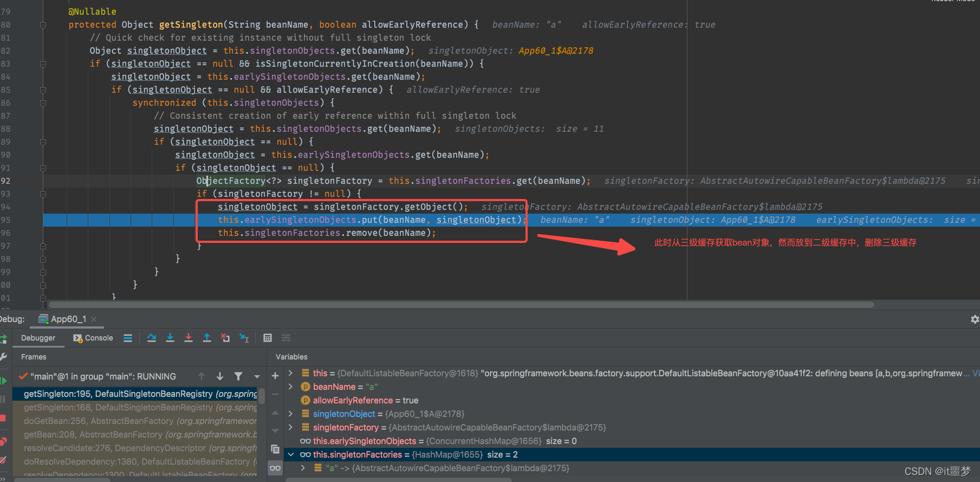
Task: Click the Run to Cursor icon
Action: click(x=244, y=338)
